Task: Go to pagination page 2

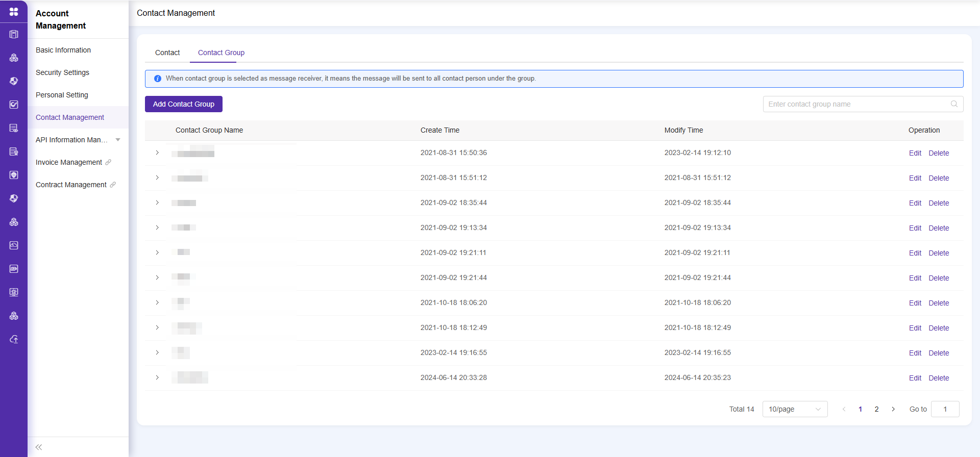Action: click(x=876, y=409)
